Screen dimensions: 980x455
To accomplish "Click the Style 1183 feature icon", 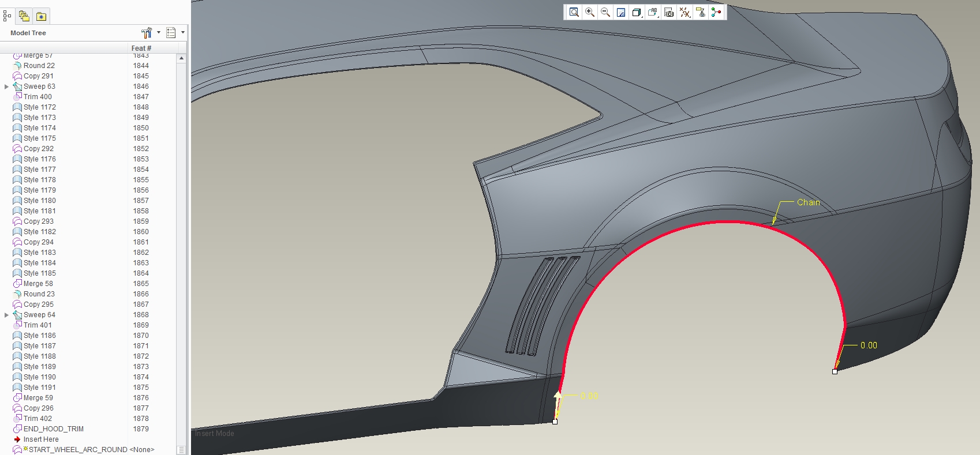I will (17, 253).
